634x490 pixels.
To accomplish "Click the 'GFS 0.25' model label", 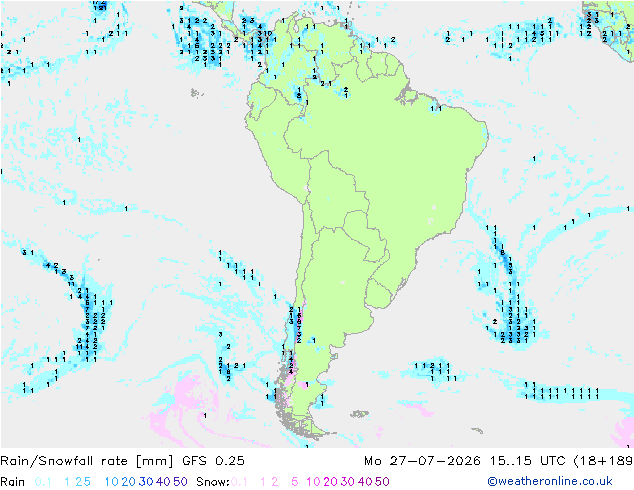I will tap(213, 461).
